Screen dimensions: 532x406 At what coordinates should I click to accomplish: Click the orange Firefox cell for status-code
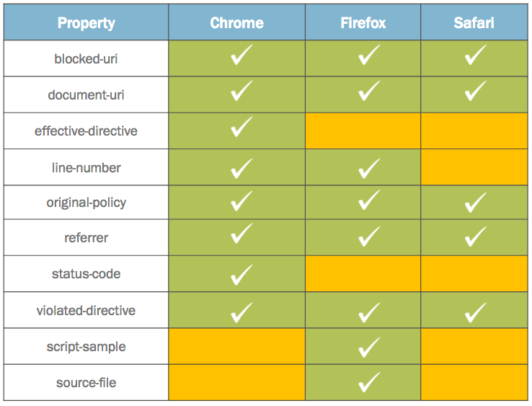[x=363, y=274]
